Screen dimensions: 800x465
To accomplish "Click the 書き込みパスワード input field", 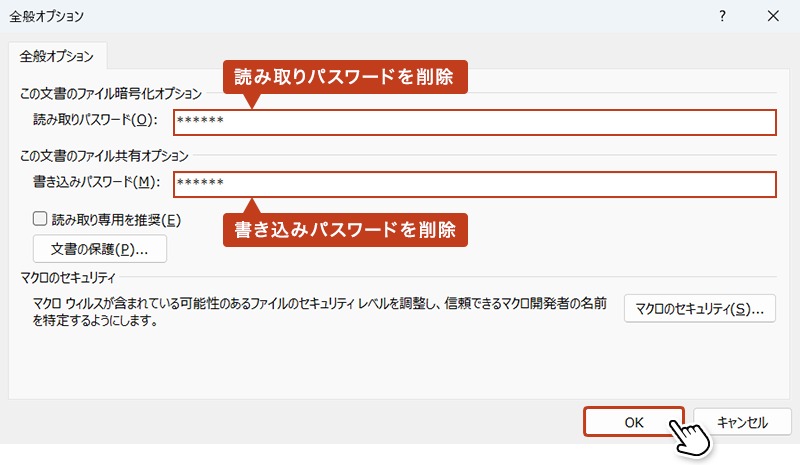I will click(x=474, y=184).
